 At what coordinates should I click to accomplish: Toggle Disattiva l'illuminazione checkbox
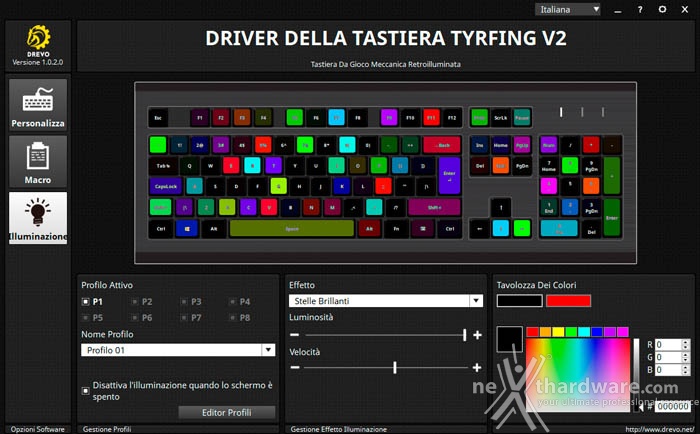pos(86,391)
